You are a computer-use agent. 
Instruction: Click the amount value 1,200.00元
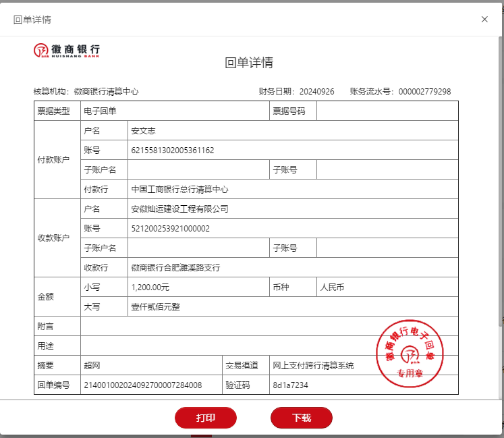[150, 288]
